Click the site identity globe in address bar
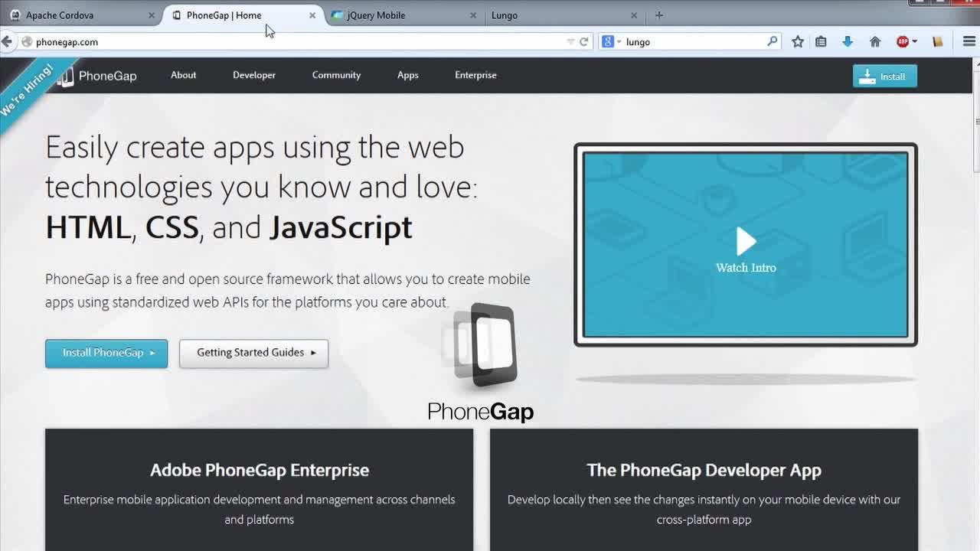980x551 pixels. [27, 42]
